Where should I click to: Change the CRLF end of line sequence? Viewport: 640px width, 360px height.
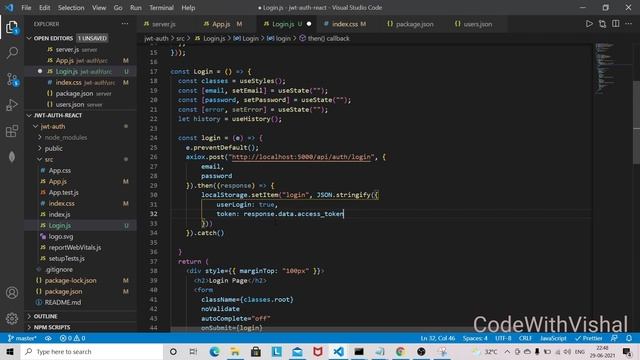coord(525,338)
